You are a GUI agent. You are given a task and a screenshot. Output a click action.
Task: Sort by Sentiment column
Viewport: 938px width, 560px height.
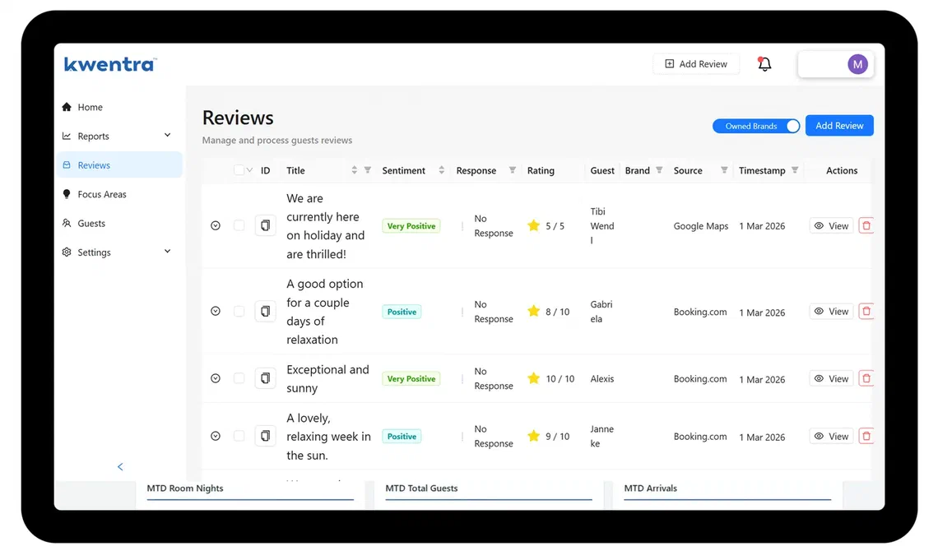point(442,170)
